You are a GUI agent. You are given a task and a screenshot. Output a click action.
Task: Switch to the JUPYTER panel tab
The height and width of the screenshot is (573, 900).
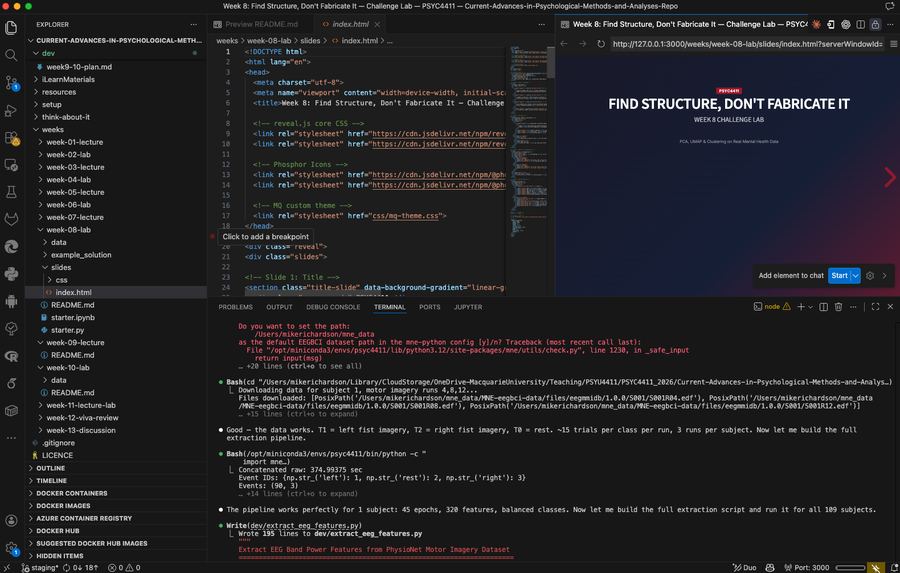(x=468, y=307)
